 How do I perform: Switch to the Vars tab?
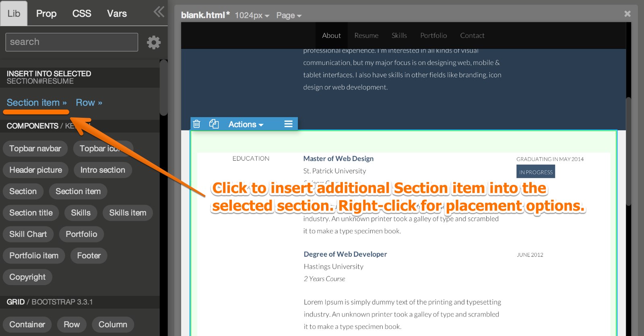pyautogui.click(x=117, y=14)
